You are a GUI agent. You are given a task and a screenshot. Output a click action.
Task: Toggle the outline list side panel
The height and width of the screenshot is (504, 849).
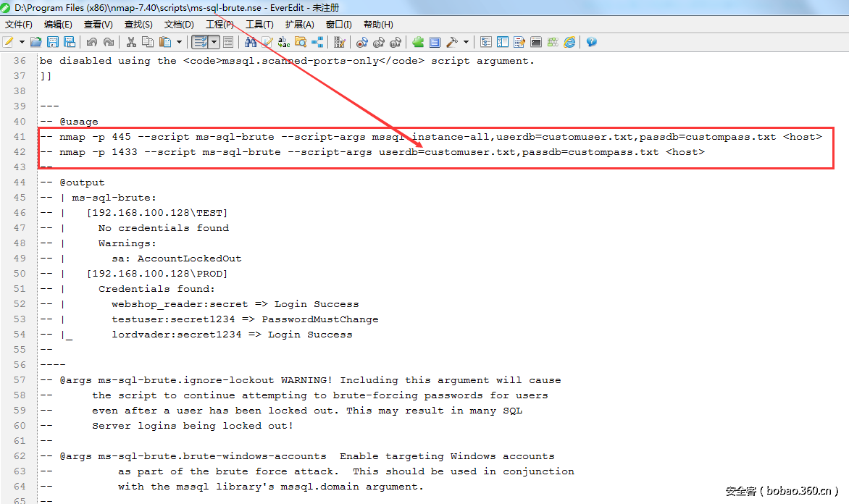pyautogui.click(x=486, y=42)
